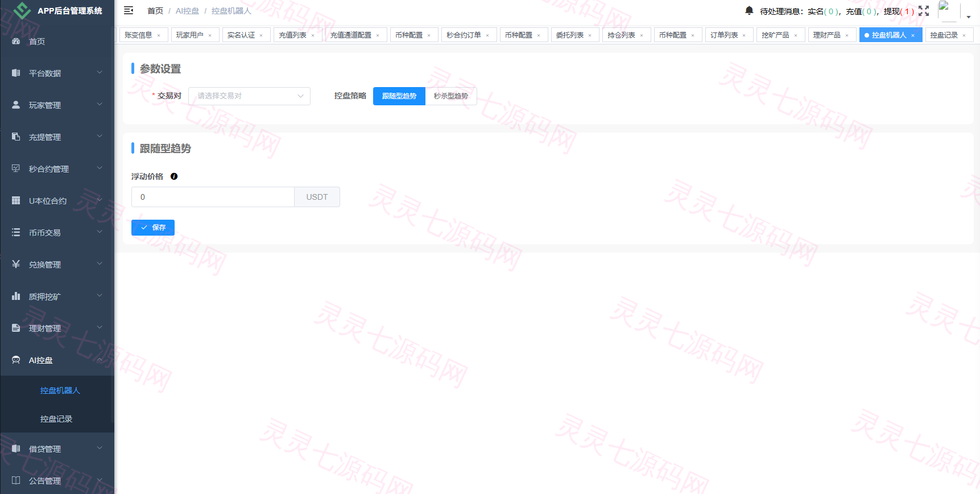Switch to the 充值通道配置 tab
Viewport: 980px width, 494px height.
coord(351,35)
